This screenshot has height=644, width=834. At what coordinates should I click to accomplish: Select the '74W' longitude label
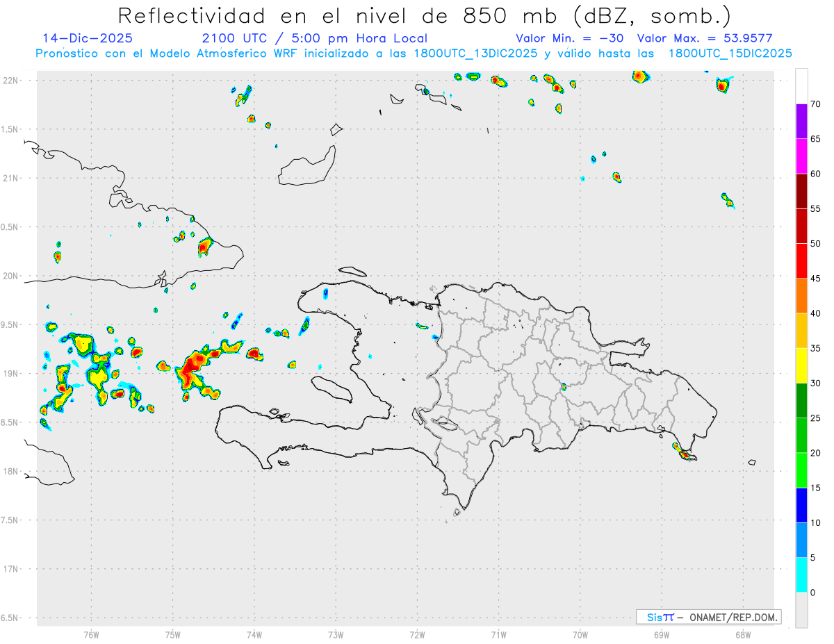[x=254, y=634]
